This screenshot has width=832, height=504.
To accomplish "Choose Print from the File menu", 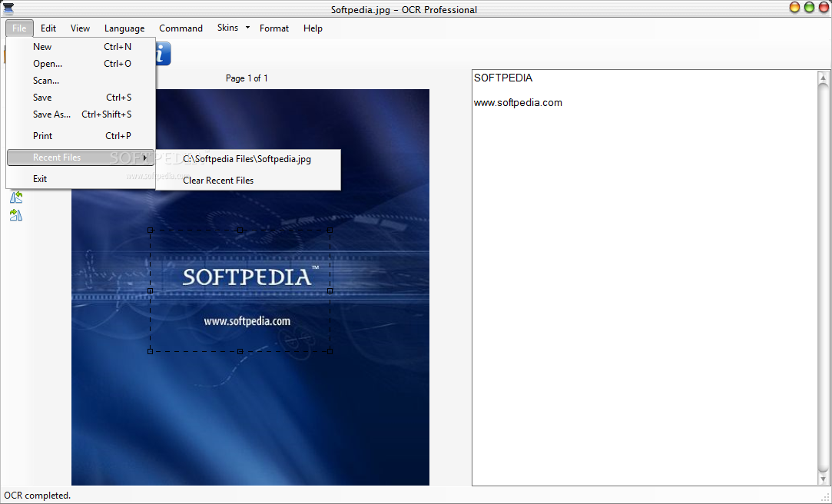I will [x=81, y=136].
